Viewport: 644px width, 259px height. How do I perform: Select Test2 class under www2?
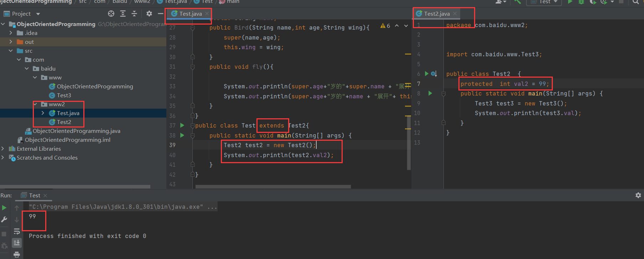64,122
